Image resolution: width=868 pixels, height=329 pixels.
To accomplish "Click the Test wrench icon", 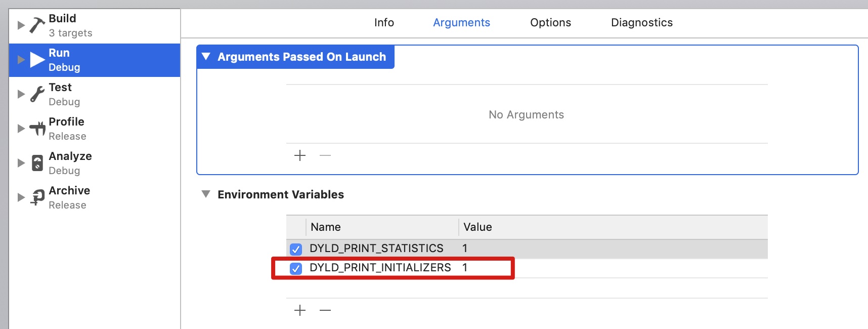I will [x=37, y=94].
